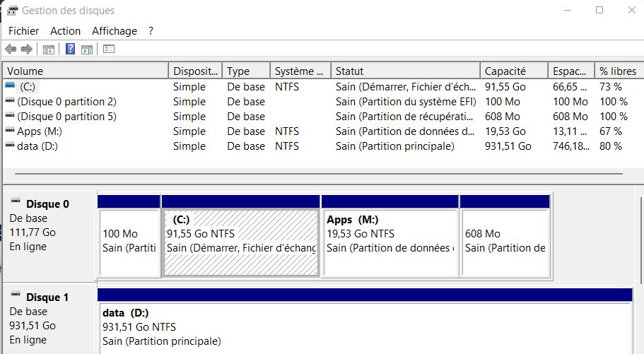This screenshot has width=644, height=354.
Task: Click the Statut column header
Action: pyautogui.click(x=405, y=71)
